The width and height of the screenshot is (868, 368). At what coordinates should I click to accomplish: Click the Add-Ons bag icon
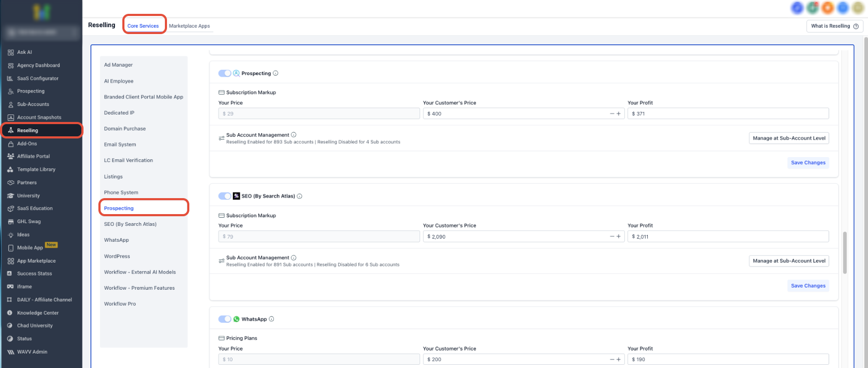point(11,144)
